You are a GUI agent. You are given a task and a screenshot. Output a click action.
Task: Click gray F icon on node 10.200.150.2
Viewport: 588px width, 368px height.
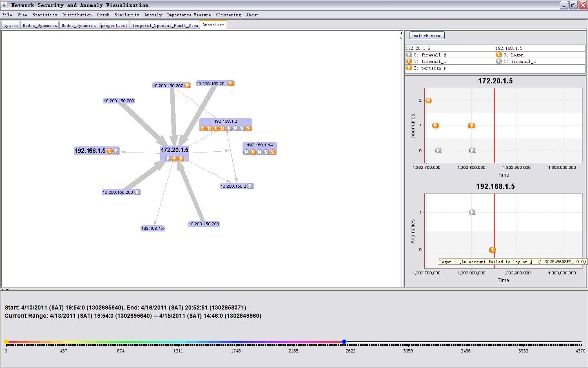(250, 186)
